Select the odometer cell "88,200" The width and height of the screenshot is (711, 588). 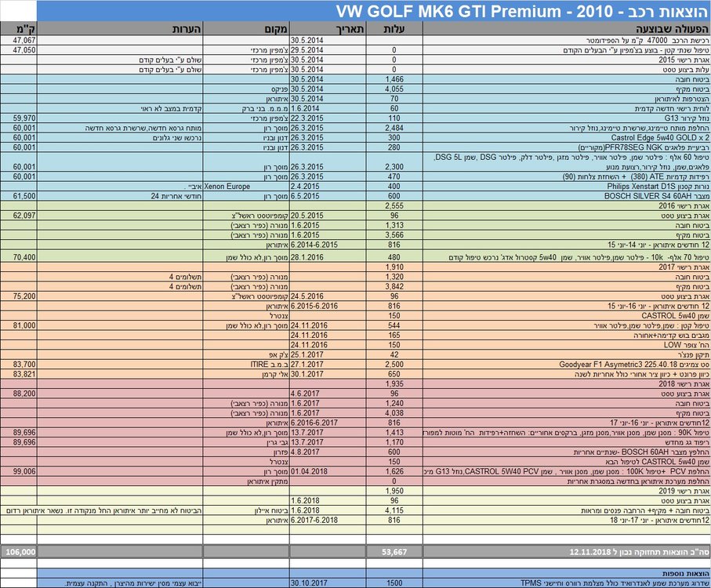click(x=18, y=394)
